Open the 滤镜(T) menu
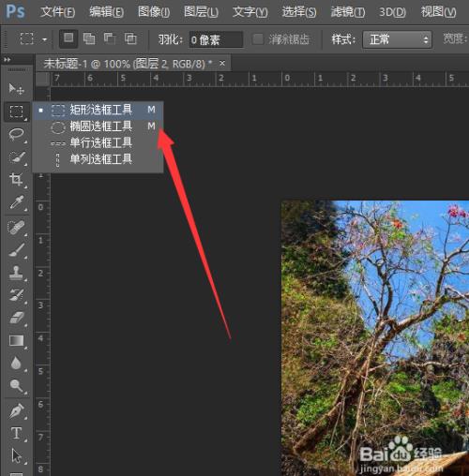Viewport: 469px width, 476px height. point(348,12)
